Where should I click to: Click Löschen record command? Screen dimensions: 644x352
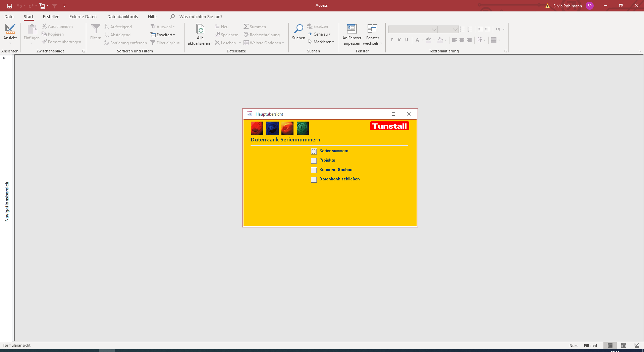[225, 43]
